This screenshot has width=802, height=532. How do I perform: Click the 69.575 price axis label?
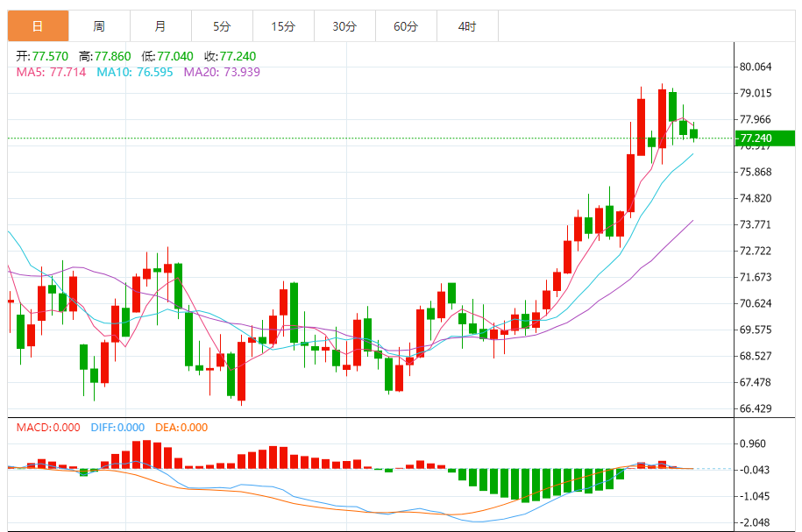pos(756,330)
